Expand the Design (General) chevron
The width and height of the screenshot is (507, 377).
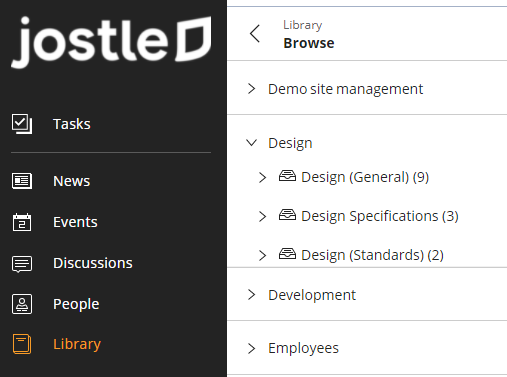click(263, 177)
